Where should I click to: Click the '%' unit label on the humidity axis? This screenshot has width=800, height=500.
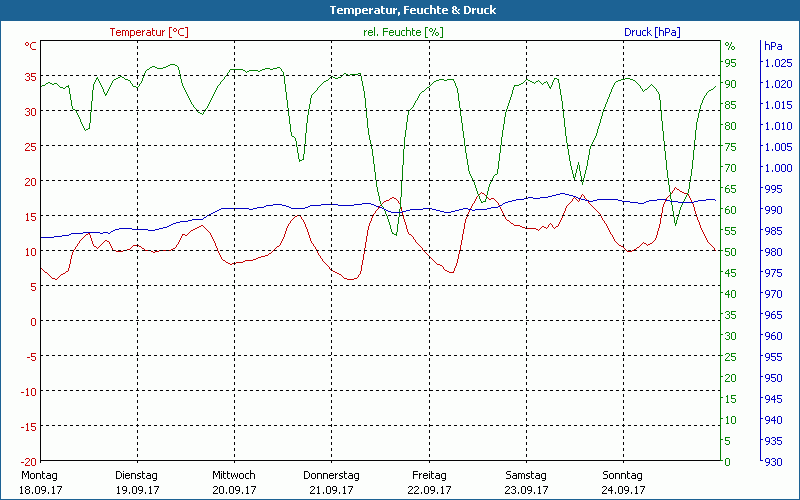pos(730,46)
